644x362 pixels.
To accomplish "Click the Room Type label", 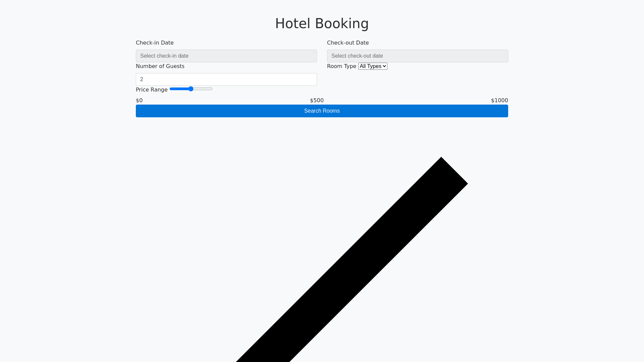I will pyautogui.click(x=341, y=66).
